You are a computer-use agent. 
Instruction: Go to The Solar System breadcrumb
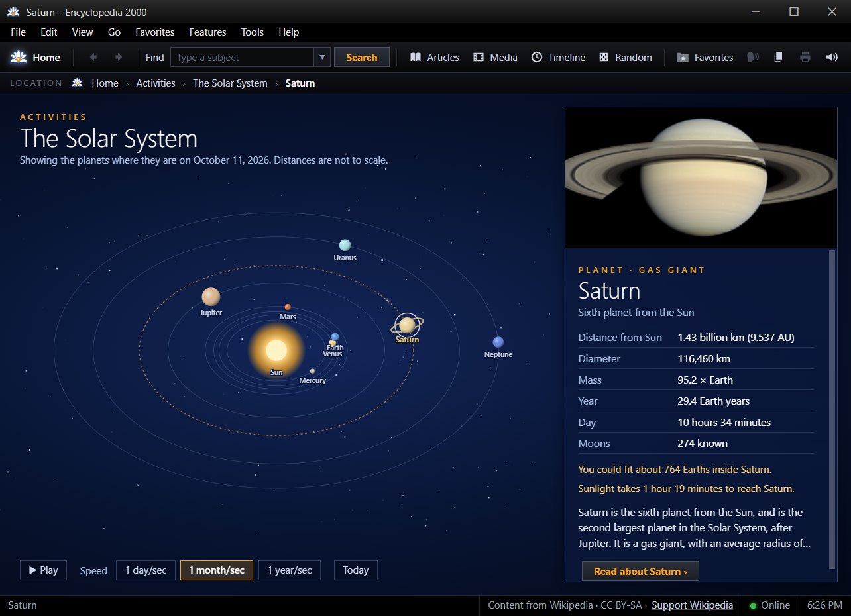point(230,83)
